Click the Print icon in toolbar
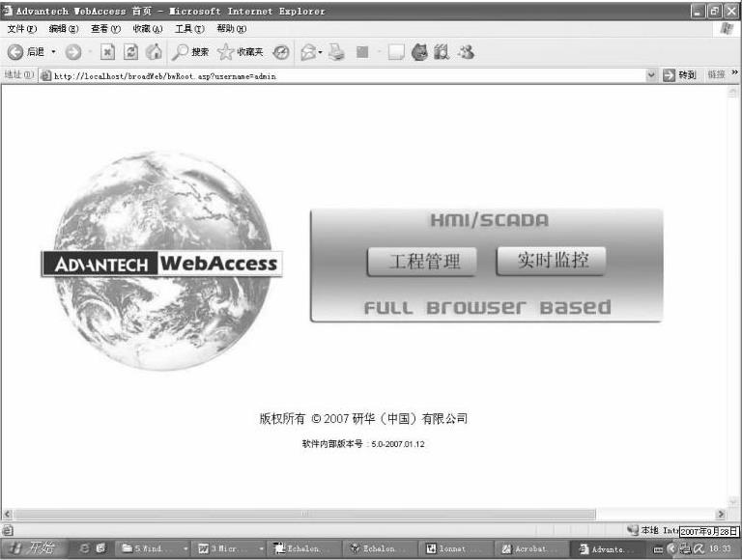This screenshot has width=742, height=560. pyautogui.click(x=336, y=52)
